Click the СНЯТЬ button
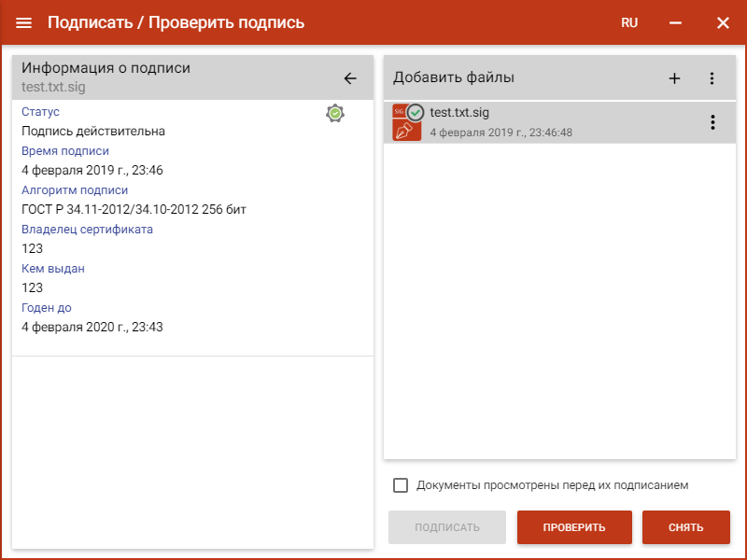 [685, 527]
